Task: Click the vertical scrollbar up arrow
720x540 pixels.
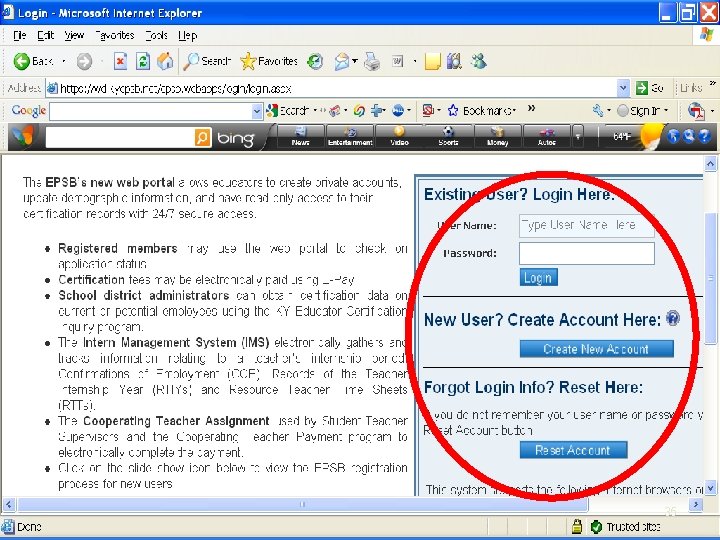Action: [x=710, y=163]
